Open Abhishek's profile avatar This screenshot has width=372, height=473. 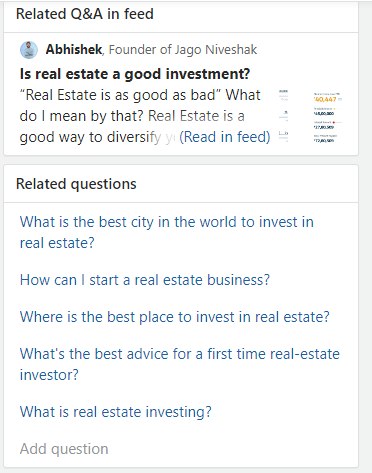(x=29, y=50)
